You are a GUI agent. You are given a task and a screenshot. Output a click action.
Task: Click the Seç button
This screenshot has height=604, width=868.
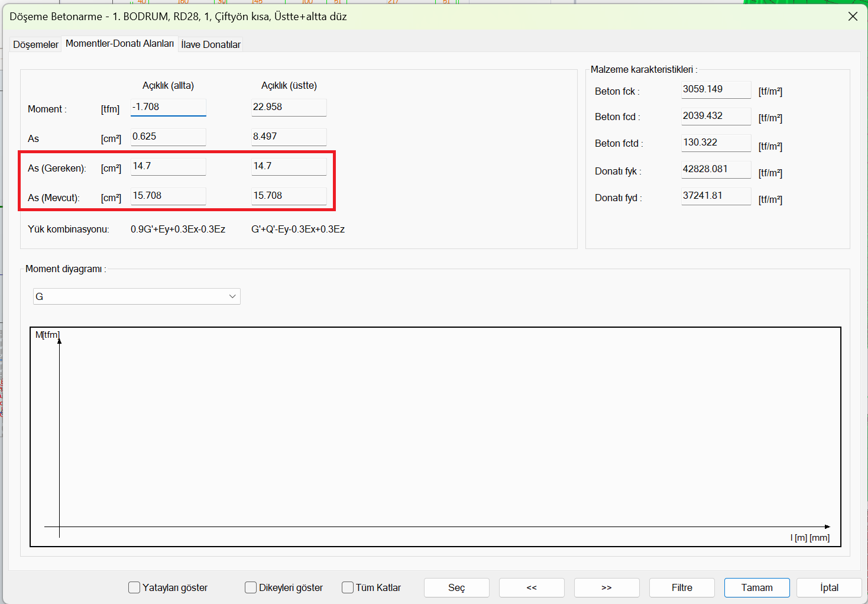point(456,587)
